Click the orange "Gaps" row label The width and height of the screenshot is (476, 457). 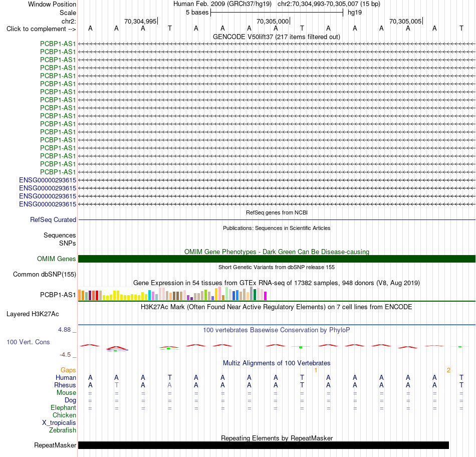click(x=68, y=370)
